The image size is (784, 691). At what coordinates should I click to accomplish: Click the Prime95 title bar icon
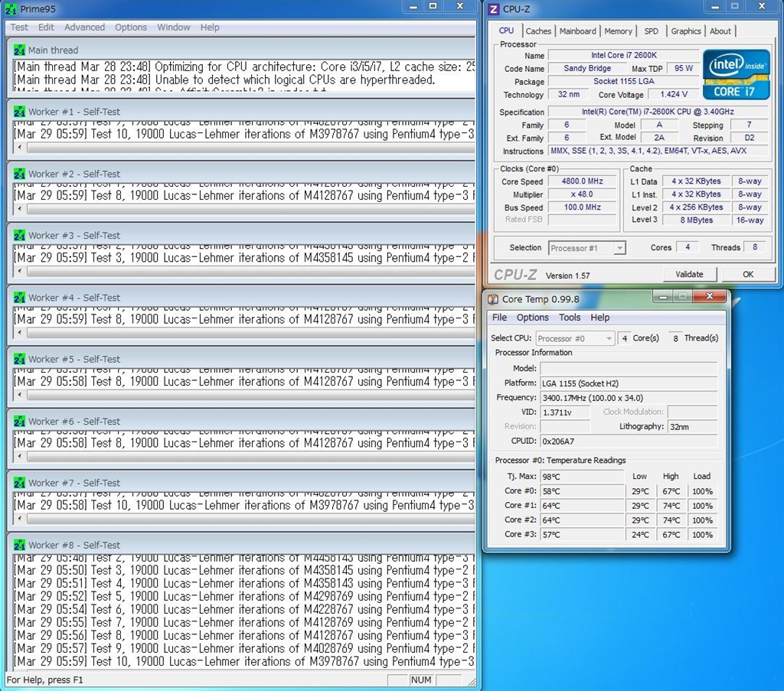pyautogui.click(x=11, y=8)
